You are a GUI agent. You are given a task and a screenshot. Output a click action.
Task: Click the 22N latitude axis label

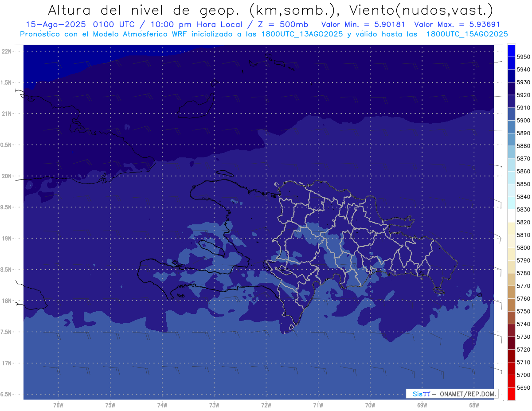(8, 51)
